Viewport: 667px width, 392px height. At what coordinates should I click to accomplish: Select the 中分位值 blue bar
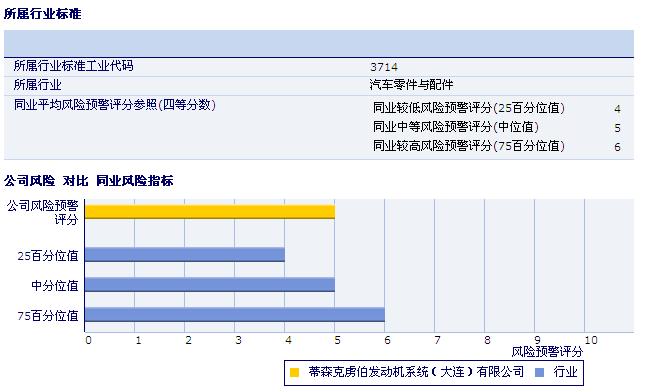(210, 284)
